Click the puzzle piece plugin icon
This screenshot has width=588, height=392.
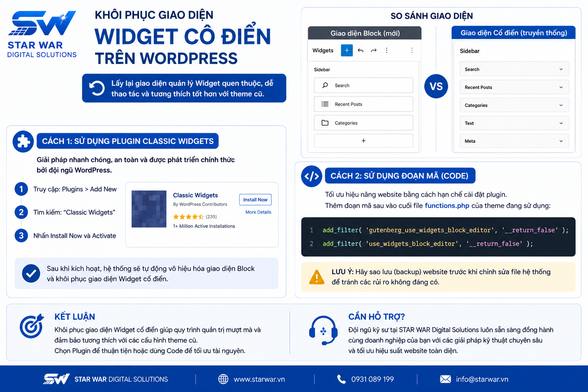coord(23,142)
